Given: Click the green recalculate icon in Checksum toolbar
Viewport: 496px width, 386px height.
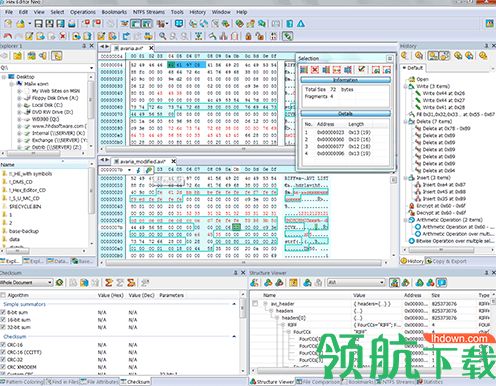Looking at the screenshot, I should pyautogui.click(x=60, y=283).
